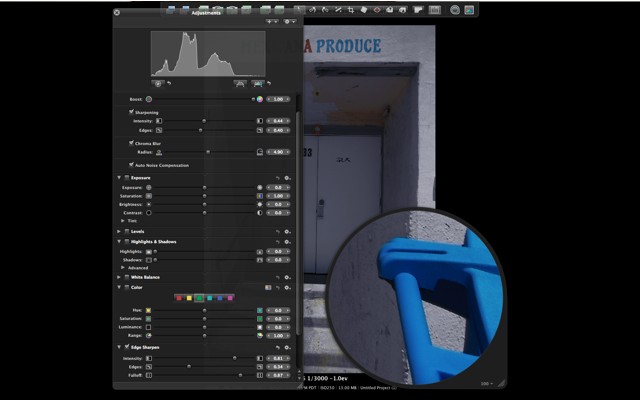Open the add adjustment plus dropdown
Viewport: 640px width, 400px height.
point(272,21)
